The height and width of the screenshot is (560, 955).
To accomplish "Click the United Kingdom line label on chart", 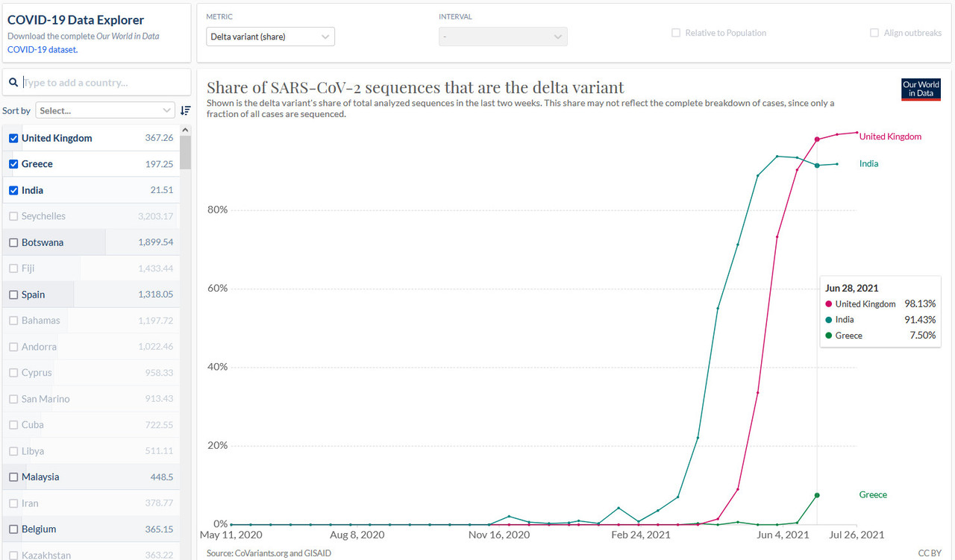I will 890,136.
